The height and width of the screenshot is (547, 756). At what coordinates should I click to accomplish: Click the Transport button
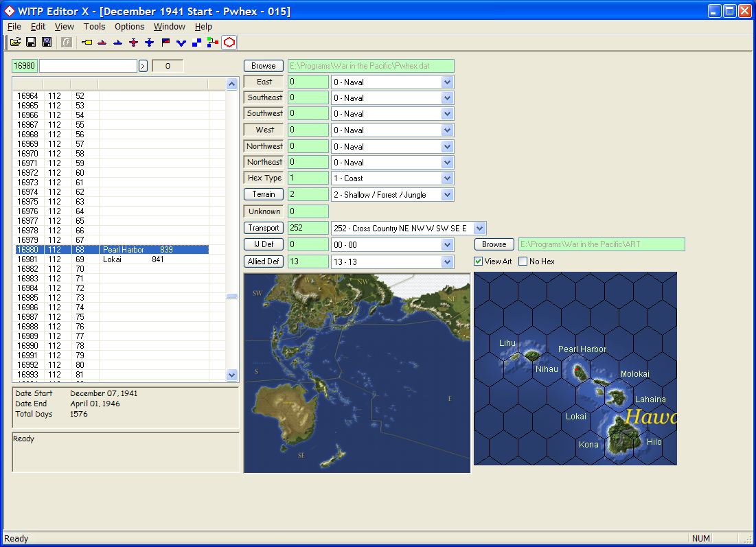coord(263,227)
